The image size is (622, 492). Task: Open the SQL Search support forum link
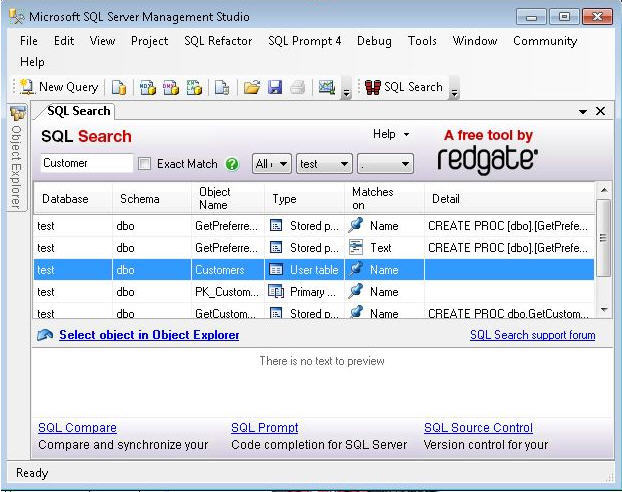click(532, 335)
